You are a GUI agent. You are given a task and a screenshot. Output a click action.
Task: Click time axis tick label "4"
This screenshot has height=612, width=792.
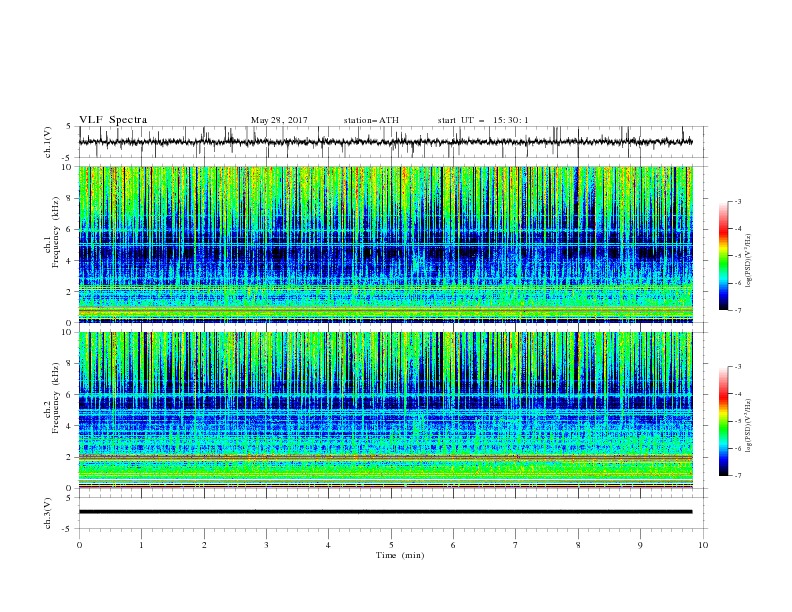(x=328, y=545)
